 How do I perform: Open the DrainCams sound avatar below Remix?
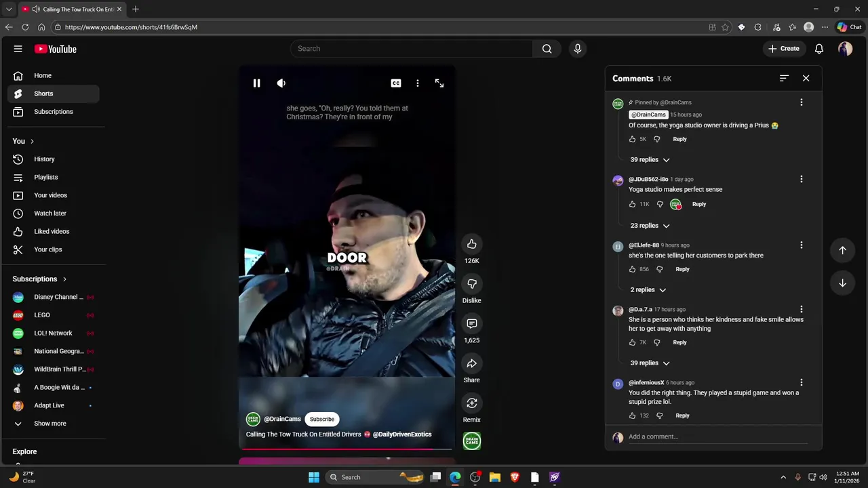[472, 441]
